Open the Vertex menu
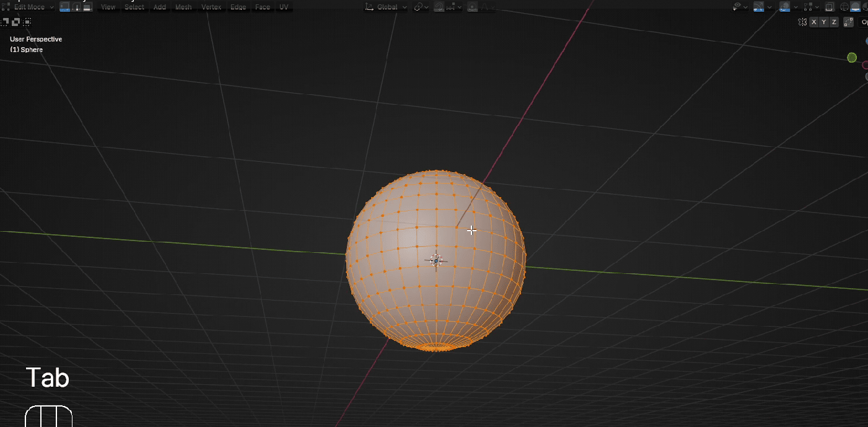 point(211,7)
